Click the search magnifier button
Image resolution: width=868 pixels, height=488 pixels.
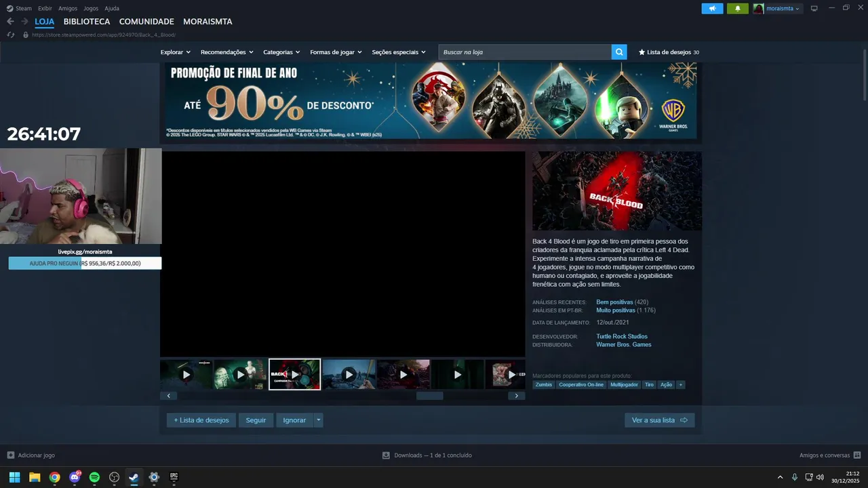(x=619, y=52)
